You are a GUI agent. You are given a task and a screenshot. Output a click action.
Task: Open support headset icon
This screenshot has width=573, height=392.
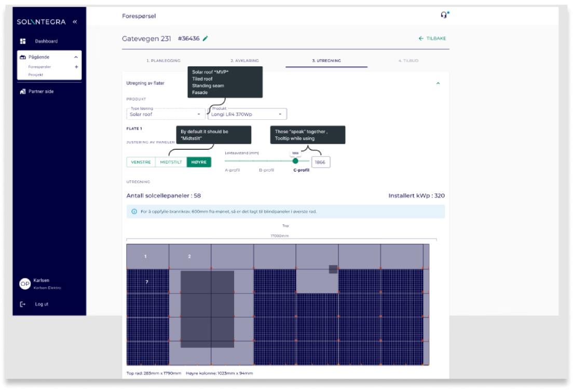pos(444,15)
